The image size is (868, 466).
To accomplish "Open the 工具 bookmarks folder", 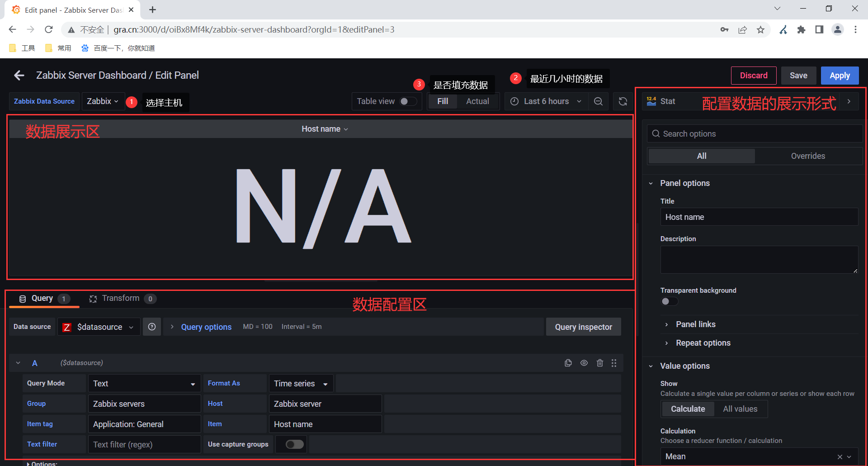I will pyautogui.click(x=22, y=48).
